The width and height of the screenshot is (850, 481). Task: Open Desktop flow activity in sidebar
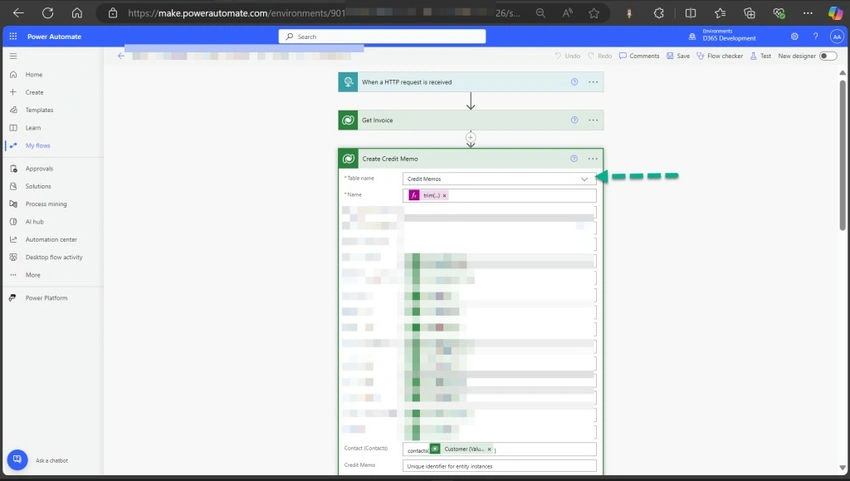(54, 257)
